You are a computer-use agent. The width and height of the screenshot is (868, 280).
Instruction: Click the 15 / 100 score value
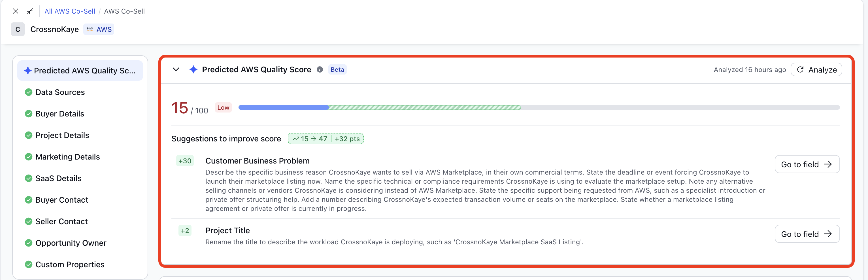pyautogui.click(x=190, y=108)
